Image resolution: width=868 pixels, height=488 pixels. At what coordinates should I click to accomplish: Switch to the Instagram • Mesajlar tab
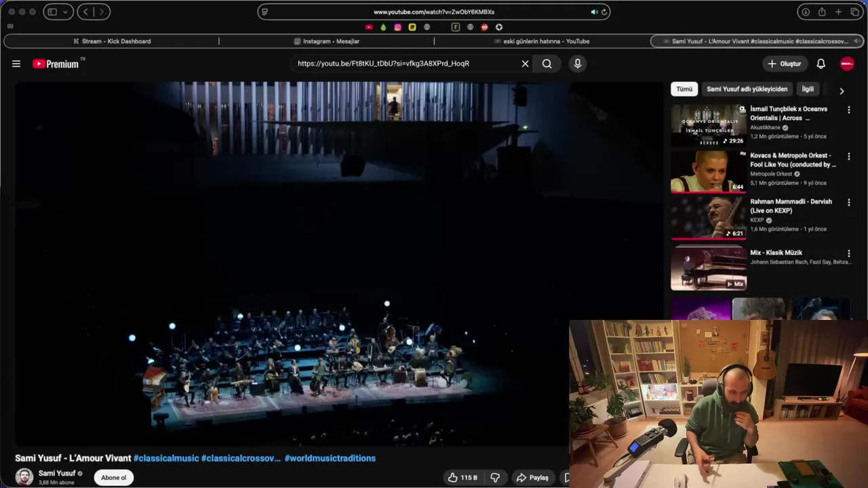pos(326,41)
